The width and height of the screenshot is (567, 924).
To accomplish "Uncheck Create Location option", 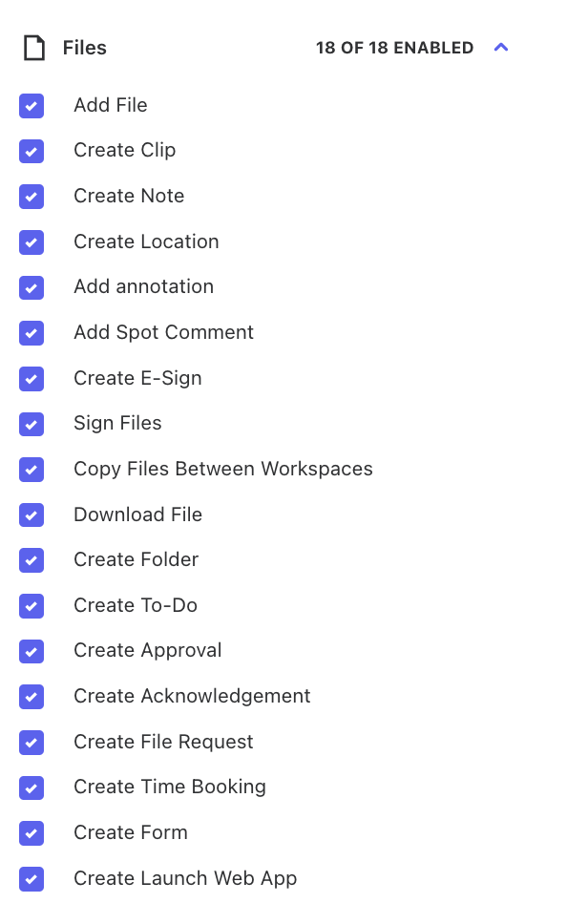I will tap(31, 242).
